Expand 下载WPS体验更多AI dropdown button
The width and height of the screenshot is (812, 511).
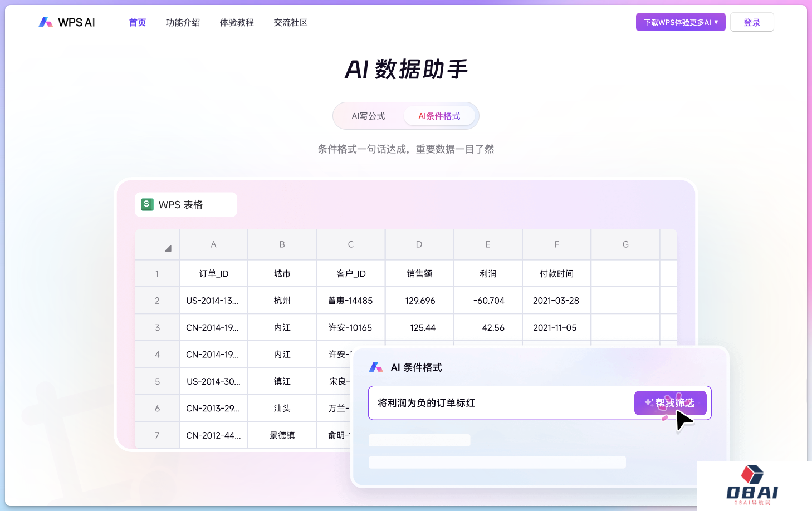tap(681, 22)
